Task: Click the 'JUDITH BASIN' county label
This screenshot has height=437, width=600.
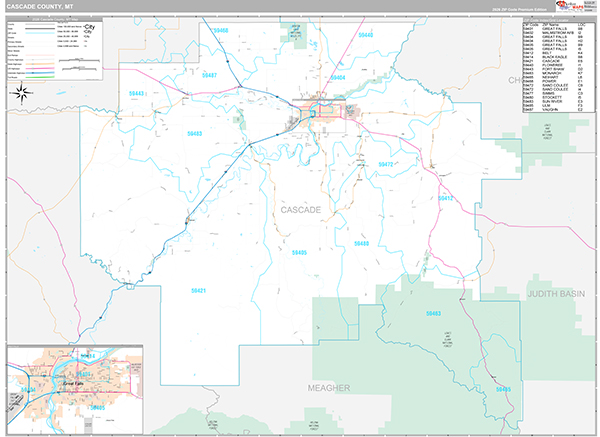Action: [556, 294]
